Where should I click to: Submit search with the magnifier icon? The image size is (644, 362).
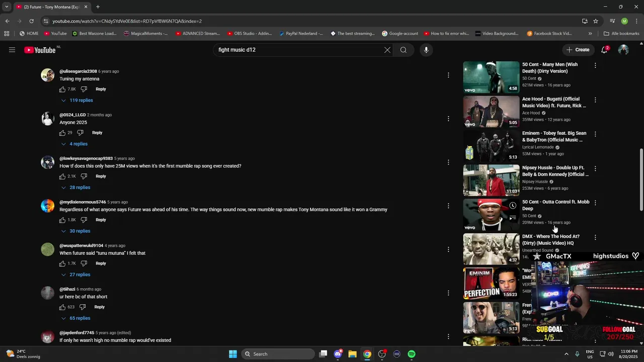click(404, 50)
